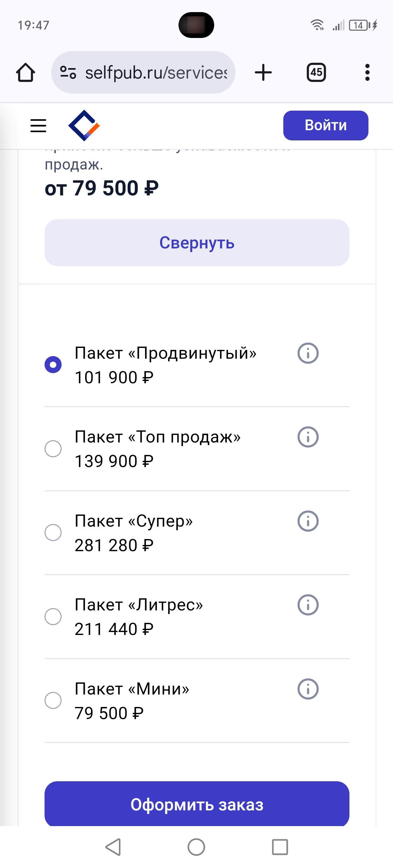
Task: Open the tab switcher showing 45
Action: [x=316, y=72]
